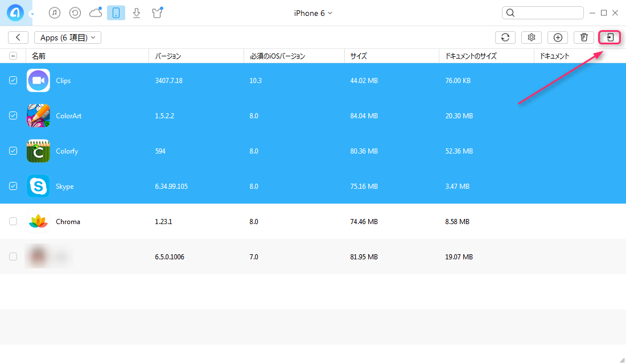This screenshot has height=364, width=626.
Task: Open the dropdown arrow beside the logo
Action: tap(32, 14)
